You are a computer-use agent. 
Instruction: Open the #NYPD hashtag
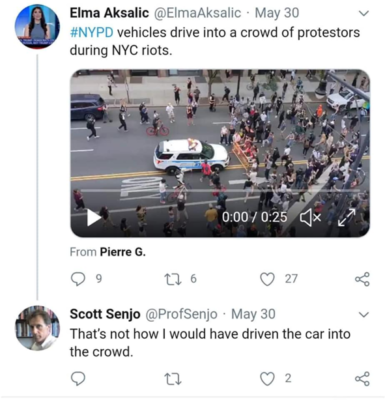91,33
